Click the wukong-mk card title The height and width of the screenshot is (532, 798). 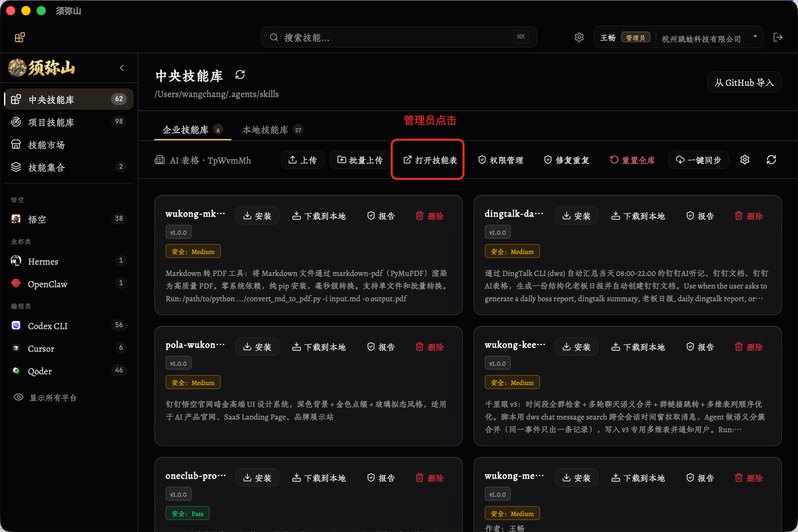tap(195, 214)
